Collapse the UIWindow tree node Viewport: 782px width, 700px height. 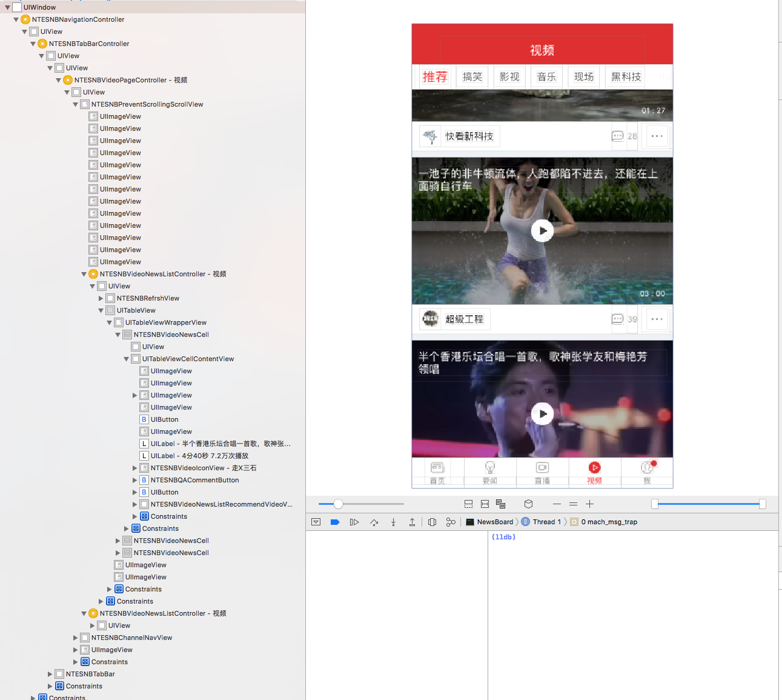pos(7,7)
